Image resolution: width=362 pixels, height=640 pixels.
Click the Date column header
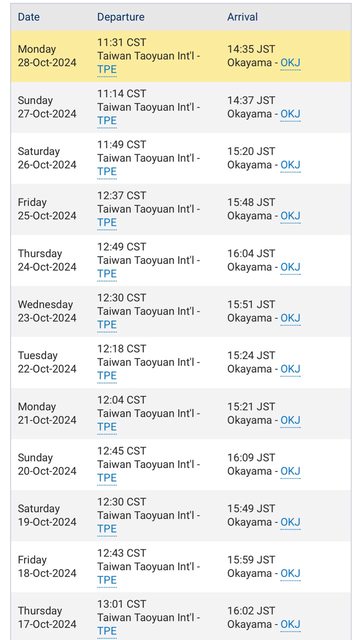coord(29,17)
